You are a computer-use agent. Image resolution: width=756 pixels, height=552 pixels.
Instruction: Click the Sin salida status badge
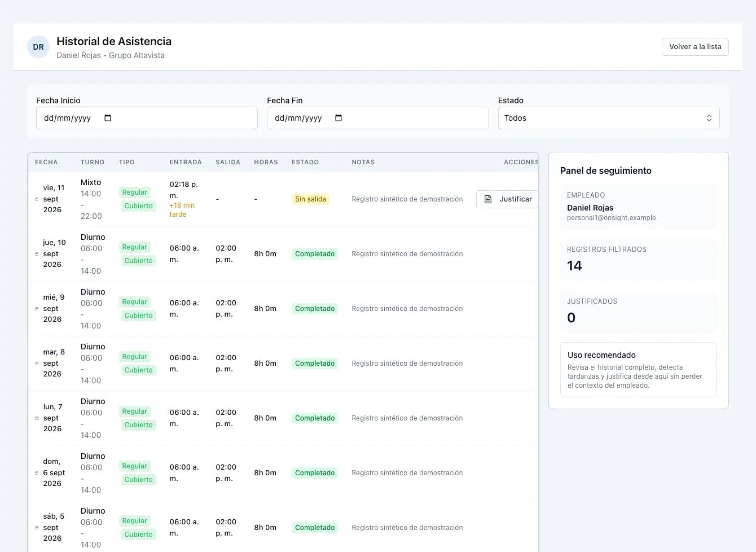pos(310,199)
